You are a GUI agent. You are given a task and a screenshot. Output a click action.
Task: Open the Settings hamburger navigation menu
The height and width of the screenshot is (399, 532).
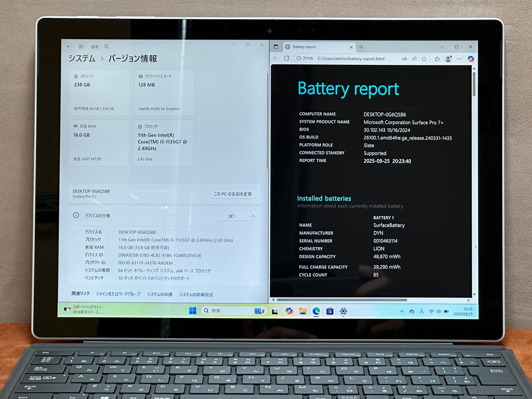click(81, 47)
